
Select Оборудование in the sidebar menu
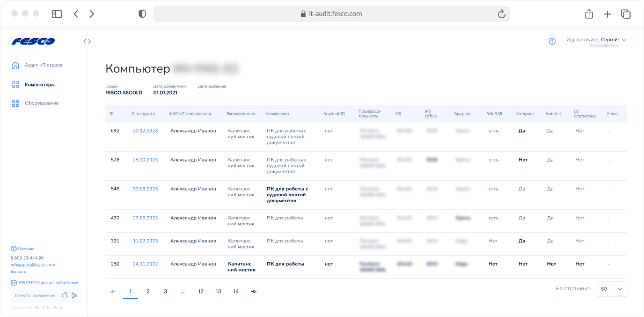point(41,103)
